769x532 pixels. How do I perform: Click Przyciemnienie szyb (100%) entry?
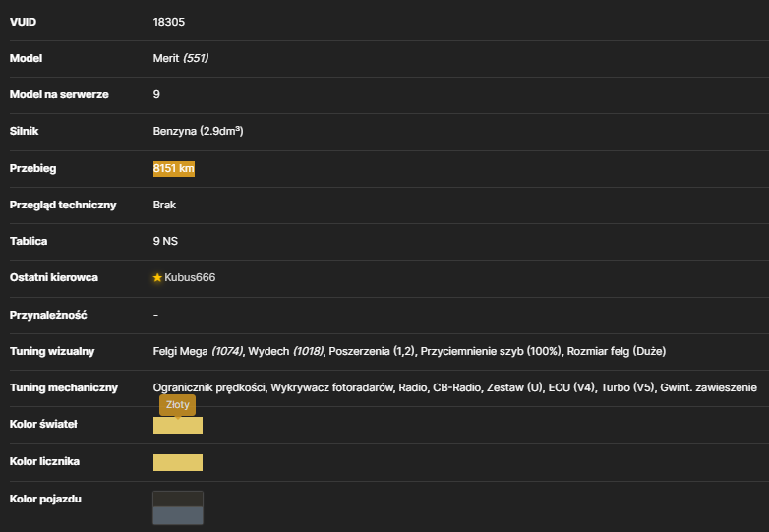[491, 352]
